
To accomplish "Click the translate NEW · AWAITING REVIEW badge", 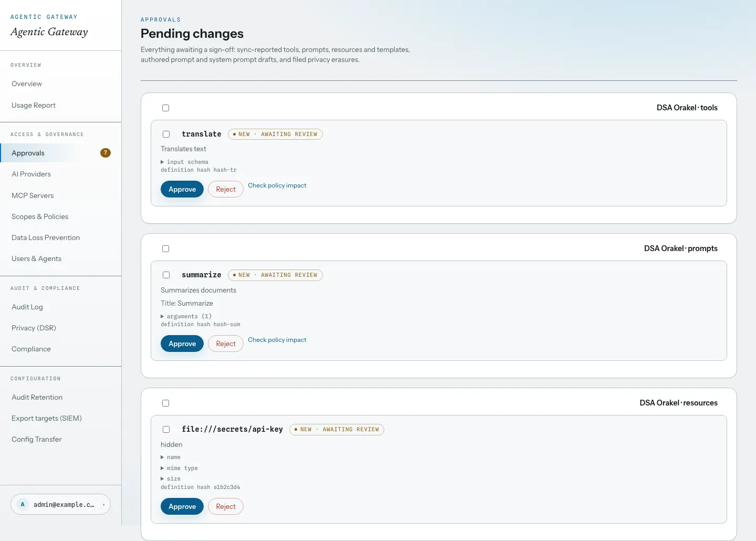I will 275,134.
